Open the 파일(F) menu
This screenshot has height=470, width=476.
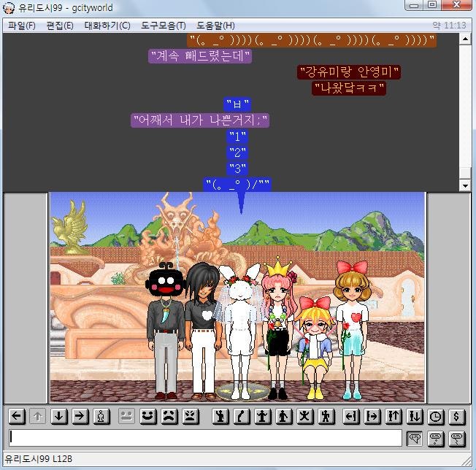pyautogui.click(x=22, y=26)
